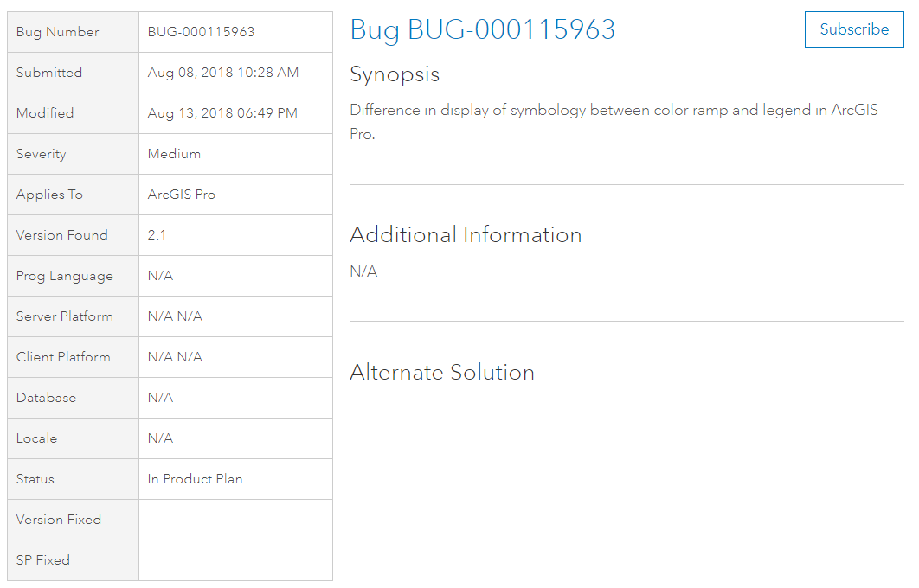Image resolution: width=919 pixels, height=588 pixels.
Task: Click the Bug BUG-000115963 title heading
Action: click(x=482, y=29)
